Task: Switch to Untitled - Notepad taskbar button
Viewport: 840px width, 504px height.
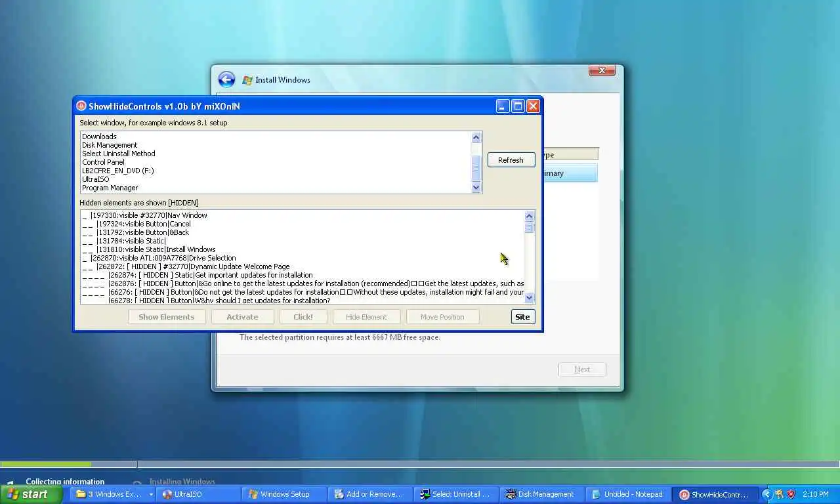Action: [628, 494]
